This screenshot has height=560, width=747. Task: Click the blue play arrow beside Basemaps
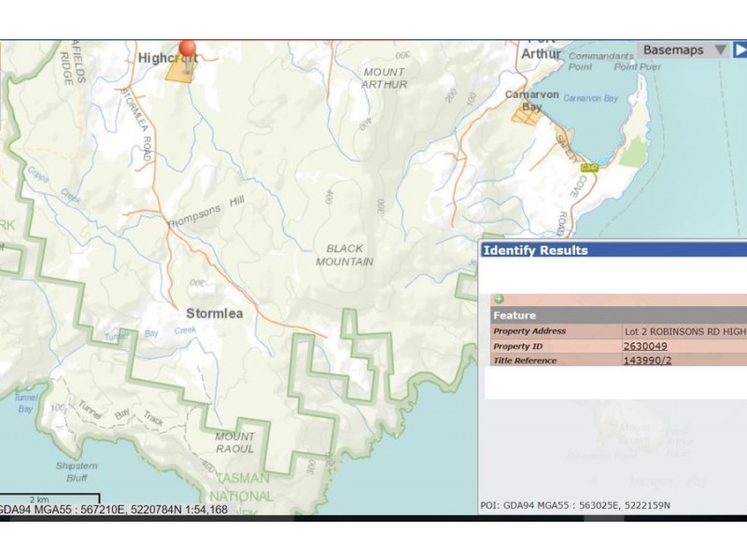point(740,50)
